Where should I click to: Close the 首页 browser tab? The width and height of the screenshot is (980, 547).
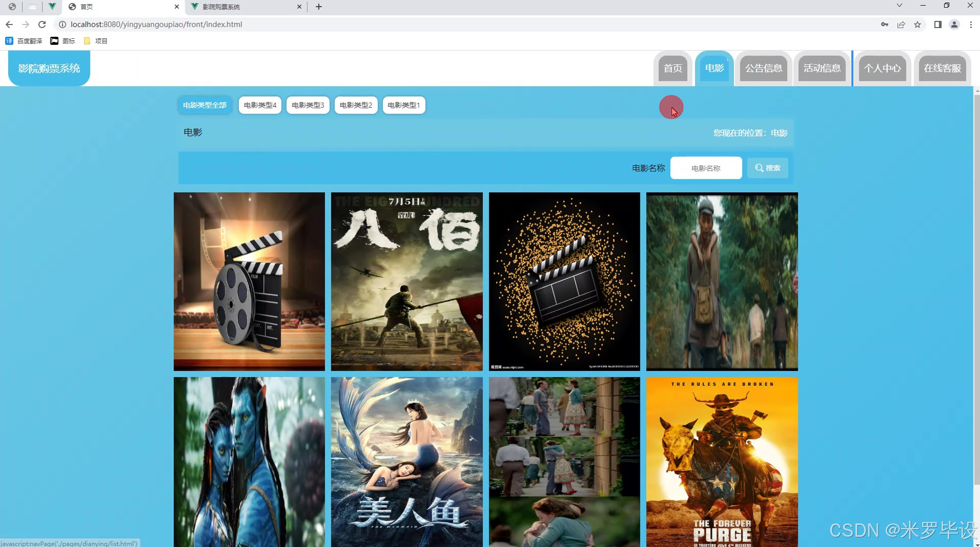click(177, 7)
